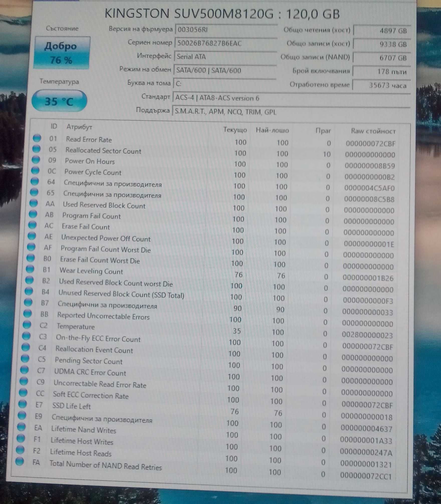Click raw value 000000001B26
This screenshot has height=504, width=441.
(368, 278)
